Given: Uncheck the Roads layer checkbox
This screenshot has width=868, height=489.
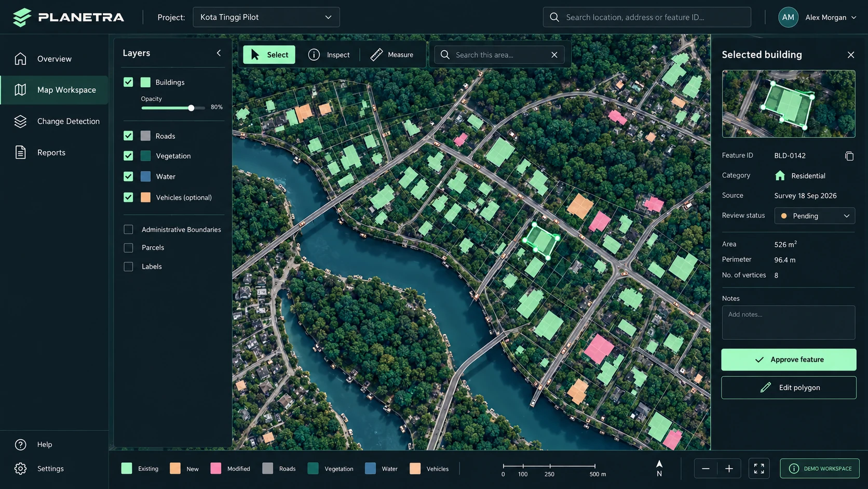Looking at the screenshot, I should click(128, 136).
